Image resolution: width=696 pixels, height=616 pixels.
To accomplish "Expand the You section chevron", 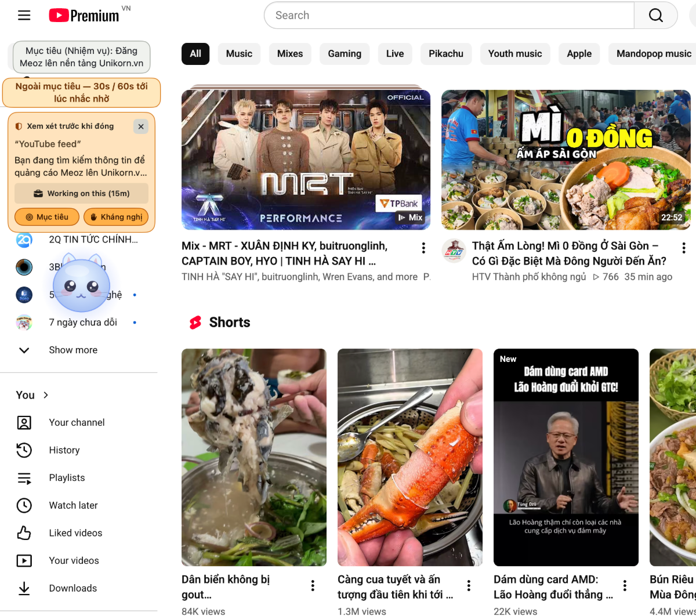I will (x=46, y=395).
